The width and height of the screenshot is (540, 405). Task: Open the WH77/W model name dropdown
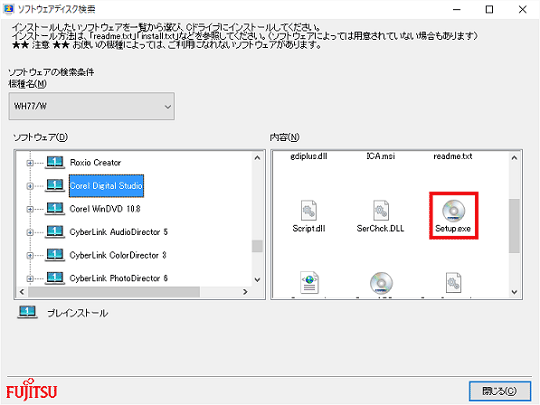(x=91, y=106)
